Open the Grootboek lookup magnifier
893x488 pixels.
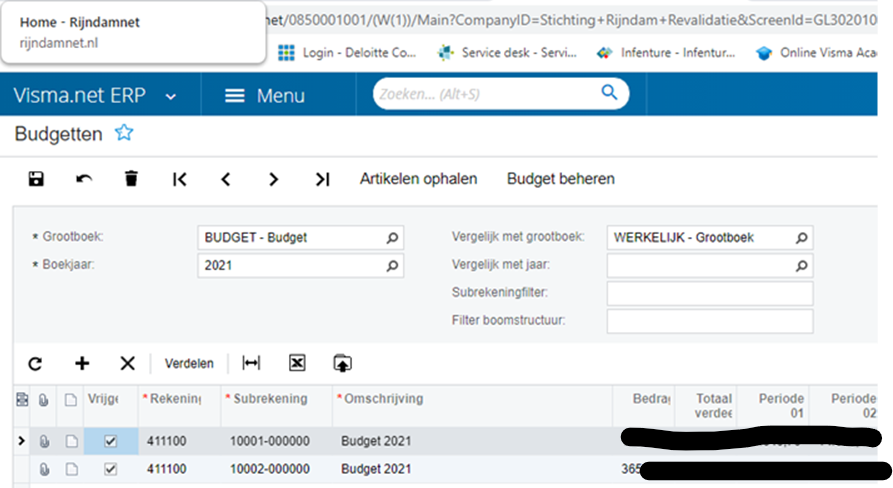(392, 238)
